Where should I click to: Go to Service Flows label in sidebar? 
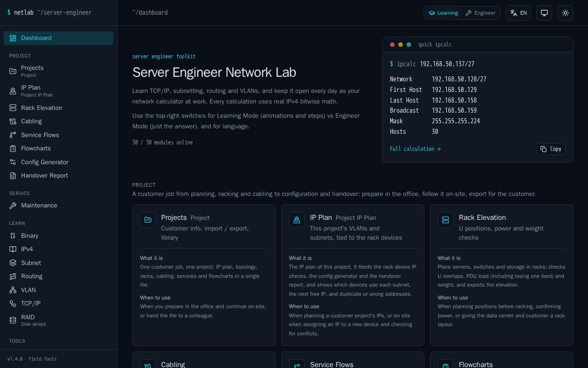pyautogui.click(x=40, y=135)
